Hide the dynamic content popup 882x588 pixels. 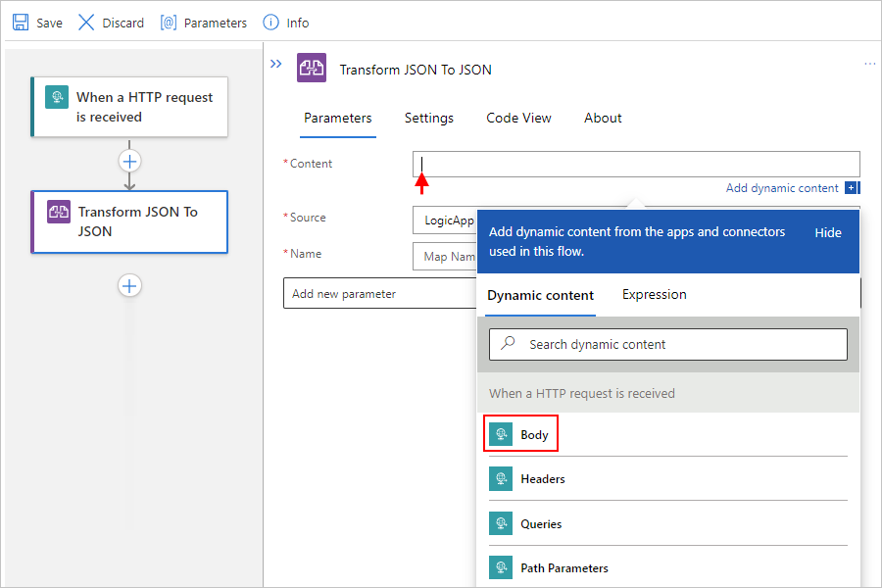pos(828,232)
